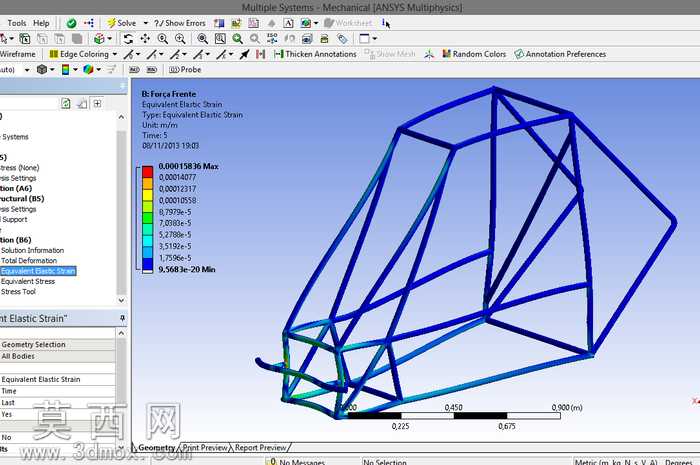The image size is (700, 465).
Task: Select Solution Information tree item
Action: pyautogui.click(x=33, y=250)
